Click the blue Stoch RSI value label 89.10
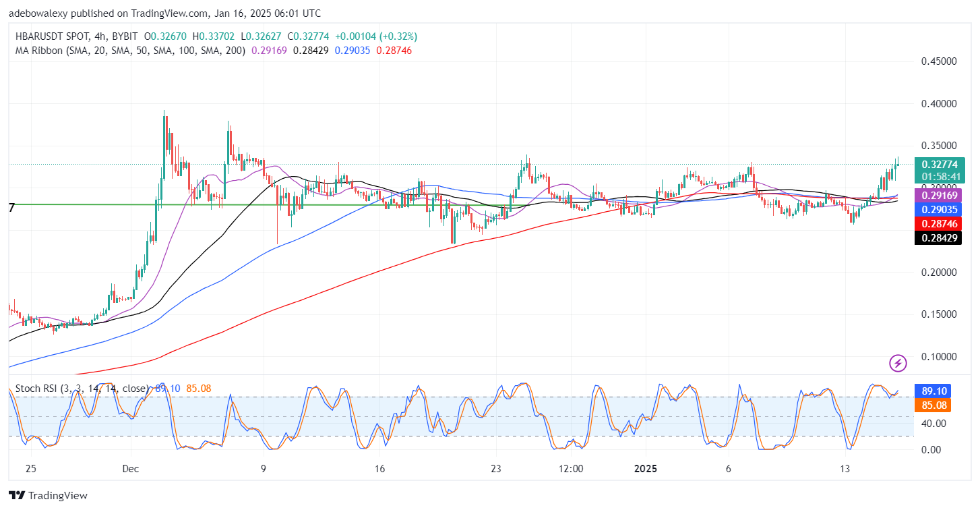 coord(932,391)
